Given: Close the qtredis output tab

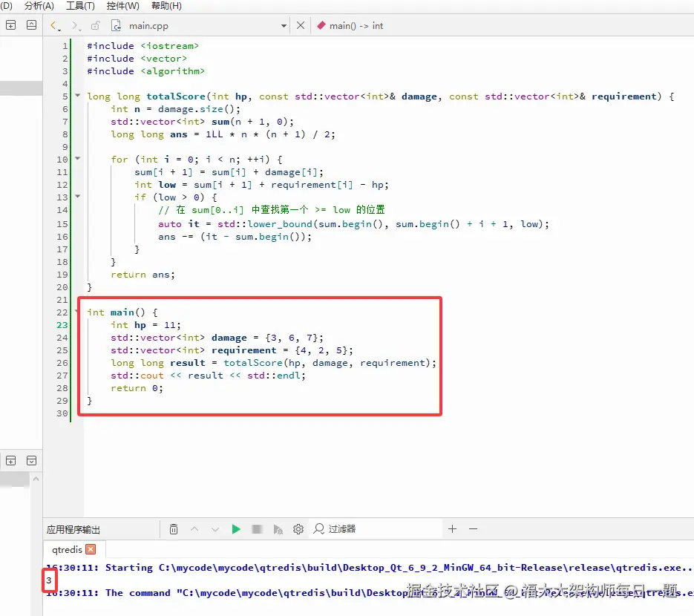Looking at the screenshot, I should tap(91, 549).
